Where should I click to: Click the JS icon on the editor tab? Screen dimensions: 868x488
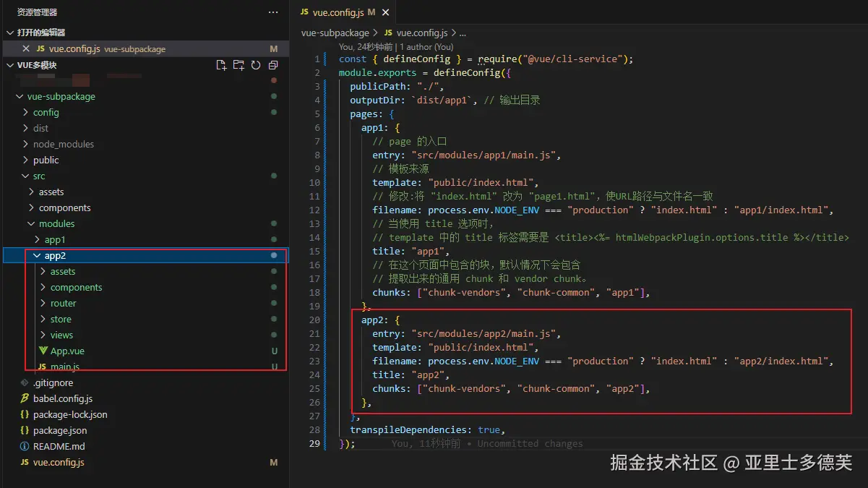(304, 12)
